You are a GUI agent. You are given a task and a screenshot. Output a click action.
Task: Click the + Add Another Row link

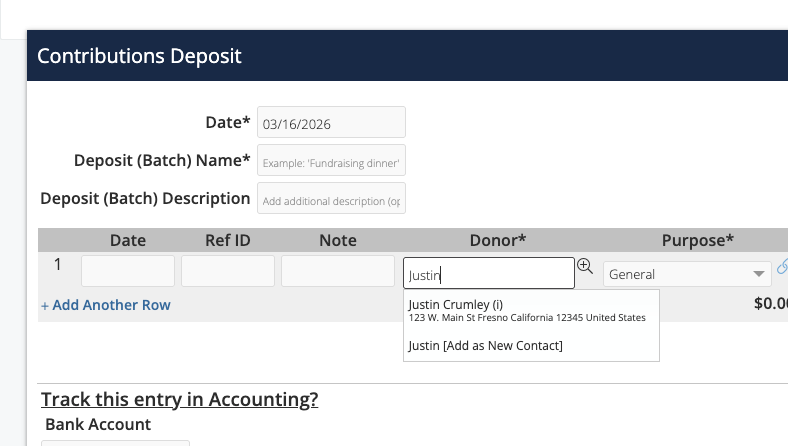click(x=106, y=305)
